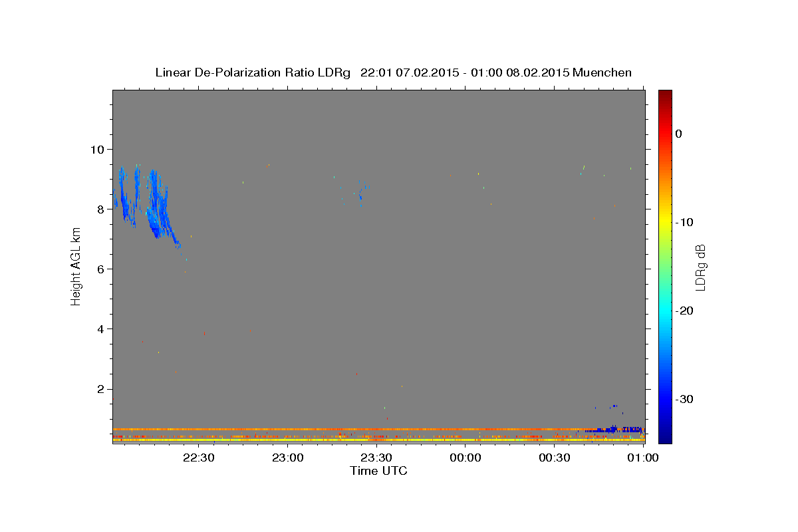The width and height of the screenshot is (798, 532).
Task: Click the 'Time UTC' x-axis label
Action: click(378, 471)
